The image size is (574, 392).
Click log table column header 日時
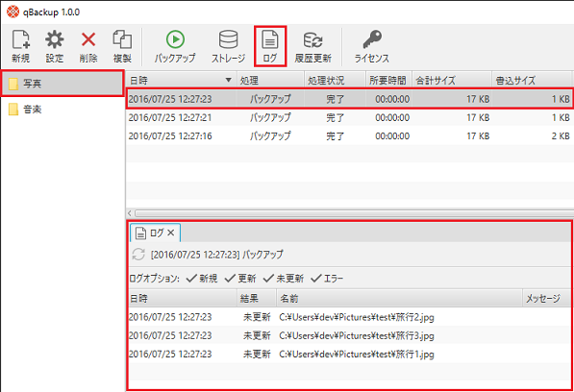[x=183, y=299]
